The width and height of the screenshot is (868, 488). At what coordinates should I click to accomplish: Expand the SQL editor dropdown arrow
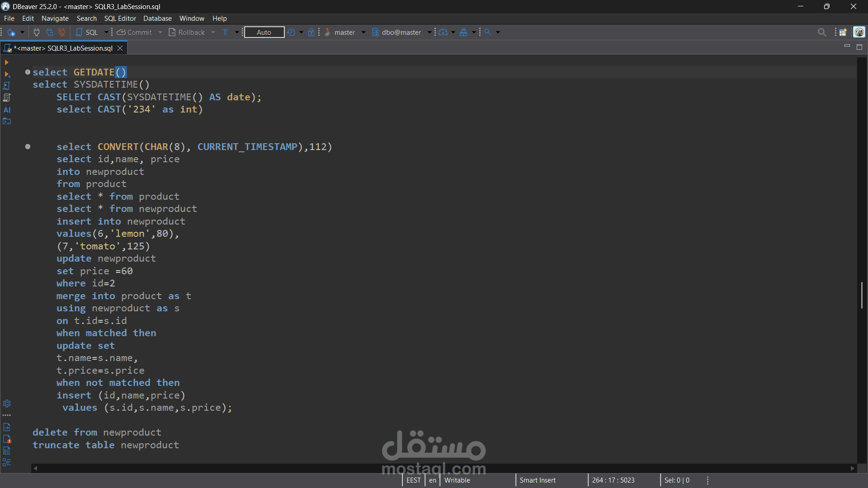pyautogui.click(x=106, y=32)
